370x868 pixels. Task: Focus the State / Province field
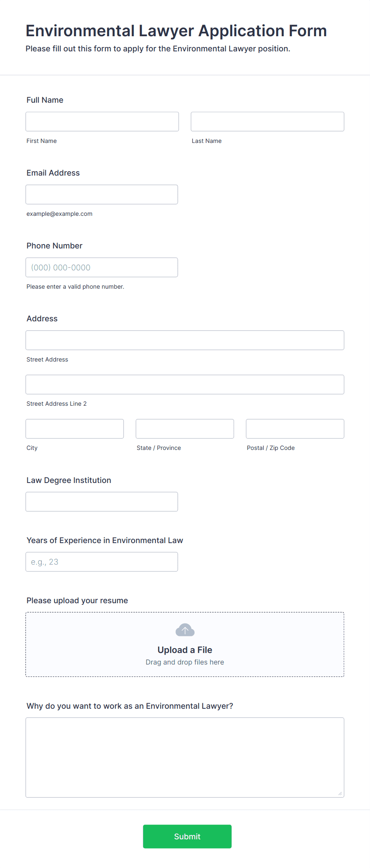[185, 428]
